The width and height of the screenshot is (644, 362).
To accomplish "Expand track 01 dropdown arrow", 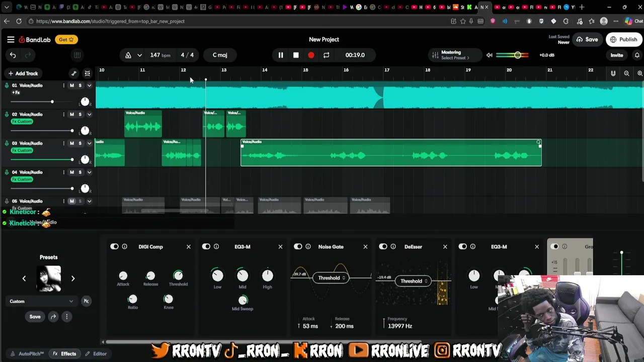I will [89, 85].
